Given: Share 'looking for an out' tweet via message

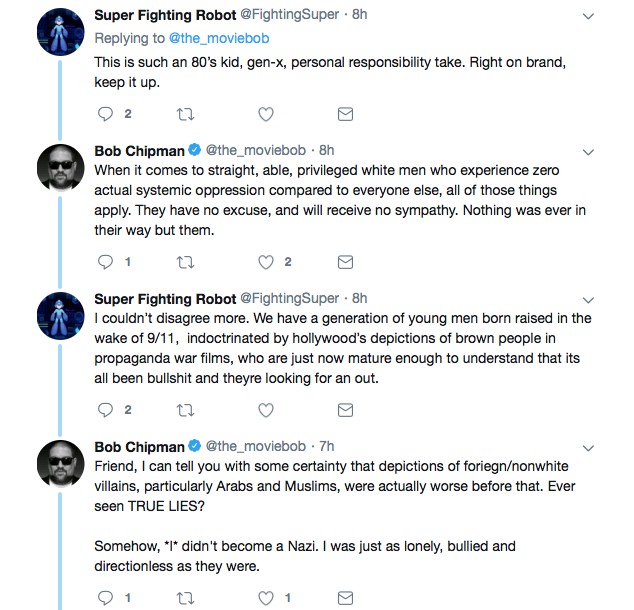Looking at the screenshot, I should click(345, 410).
